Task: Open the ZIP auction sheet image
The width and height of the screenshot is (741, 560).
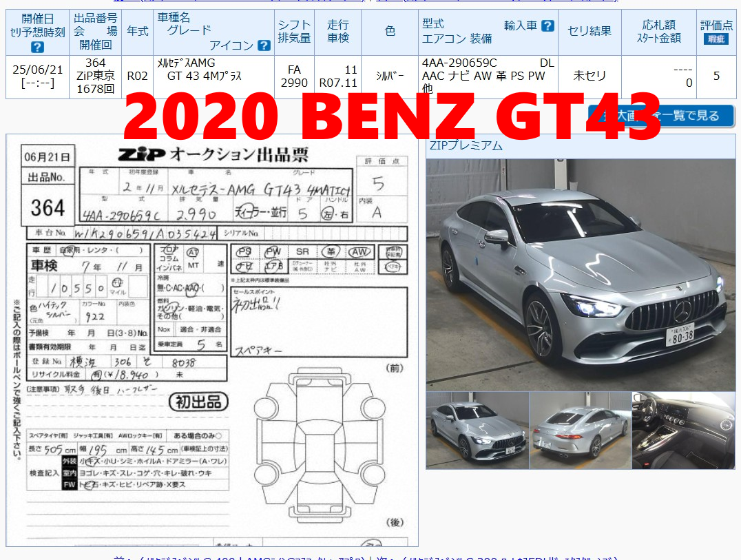Action: 212,340
